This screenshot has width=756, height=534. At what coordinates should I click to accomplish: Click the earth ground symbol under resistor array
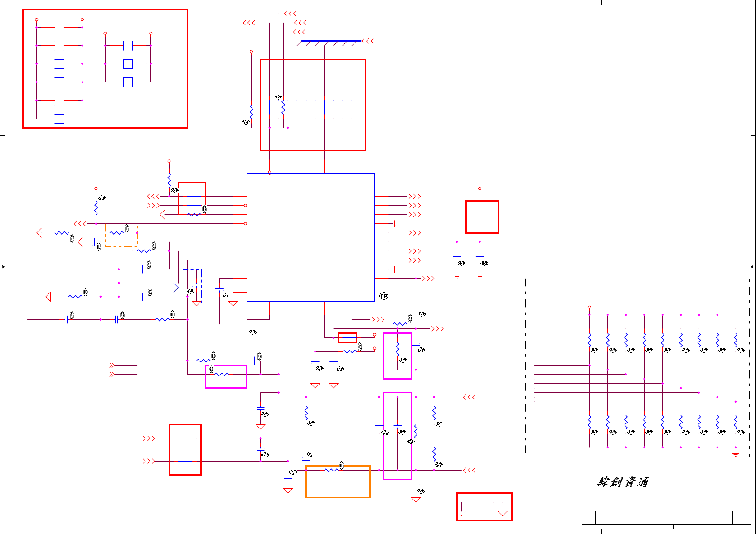coord(736,452)
